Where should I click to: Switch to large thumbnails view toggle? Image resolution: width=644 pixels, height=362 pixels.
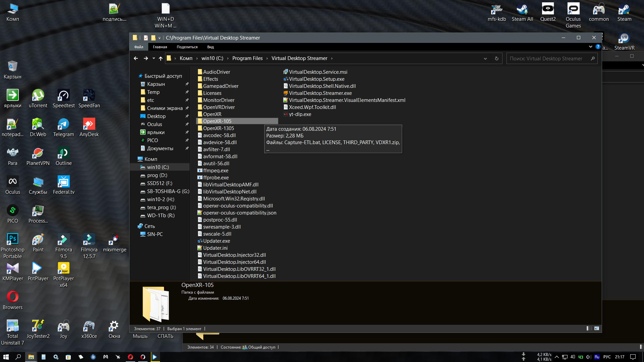(x=597, y=328)
